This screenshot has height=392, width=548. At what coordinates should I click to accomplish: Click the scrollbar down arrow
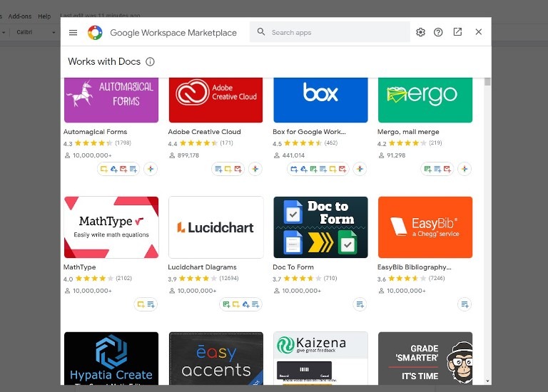[487, 381]
